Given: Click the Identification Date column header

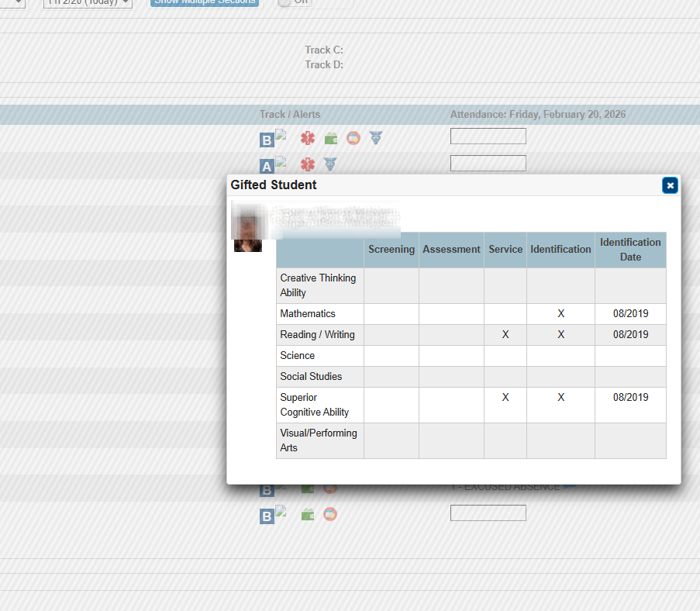Looking at the screenshot, I should (x=630, y=250).
